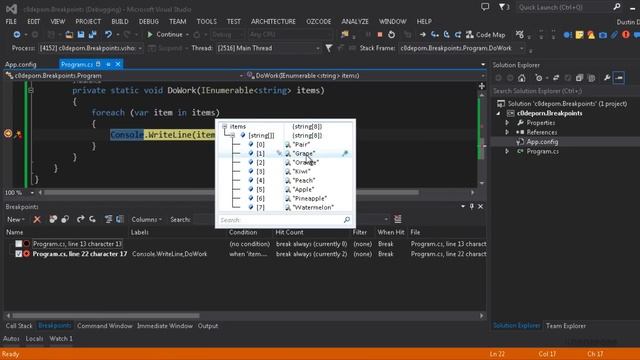Click the Properties wrench icon in Solution Explorer
640x360 pixels.
[607, 78]
